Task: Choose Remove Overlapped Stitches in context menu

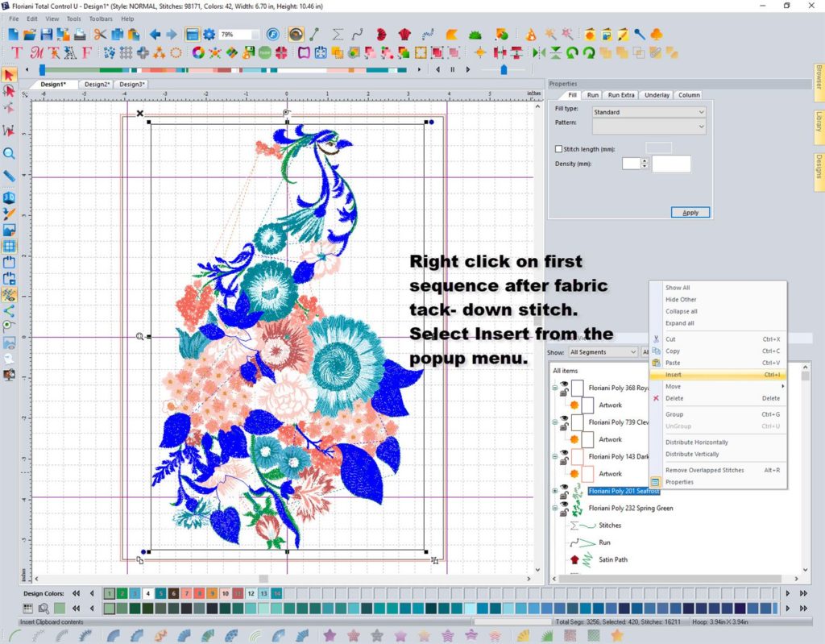Action: tap(704, 470)
